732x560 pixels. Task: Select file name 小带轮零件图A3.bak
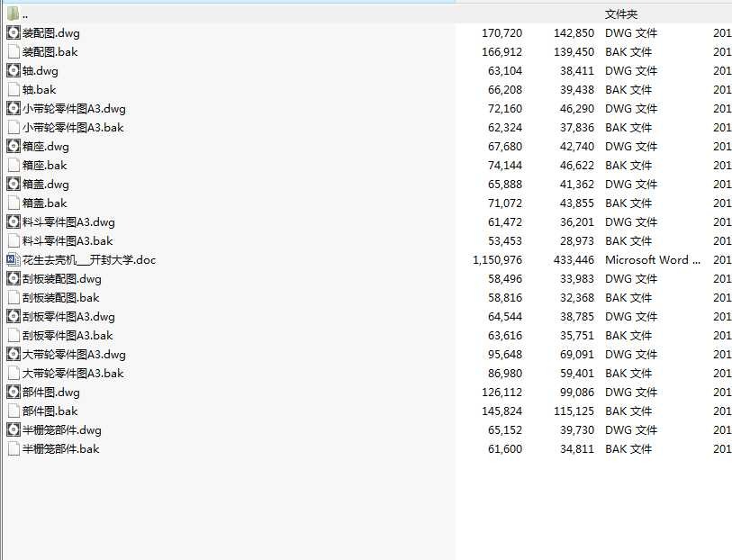(x=73, y=128)
